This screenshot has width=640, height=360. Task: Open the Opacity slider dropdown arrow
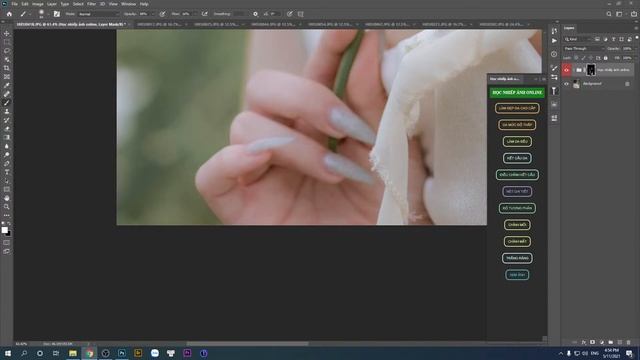(x=153, y=14)
